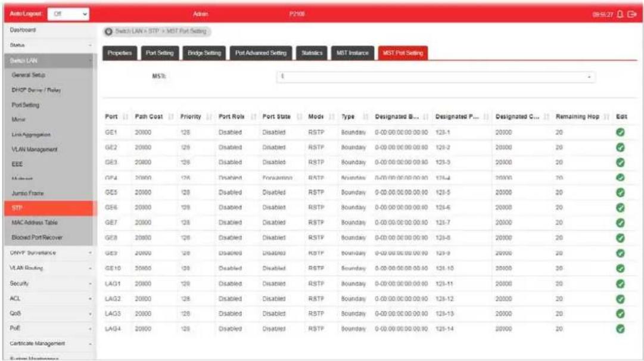Screen dimensions: 644x361
Task: Click the breadcrumb circle icon before Switch LAN
Action: coord(109,31)
